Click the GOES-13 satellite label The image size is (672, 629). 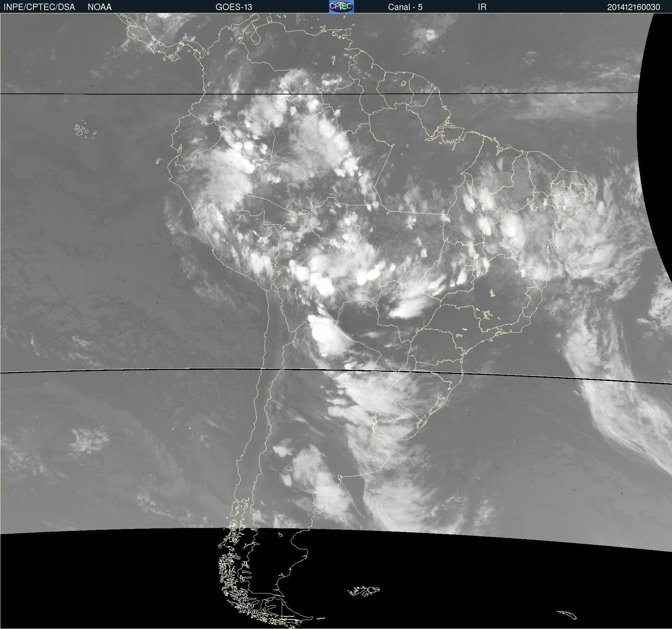point(234,7)
